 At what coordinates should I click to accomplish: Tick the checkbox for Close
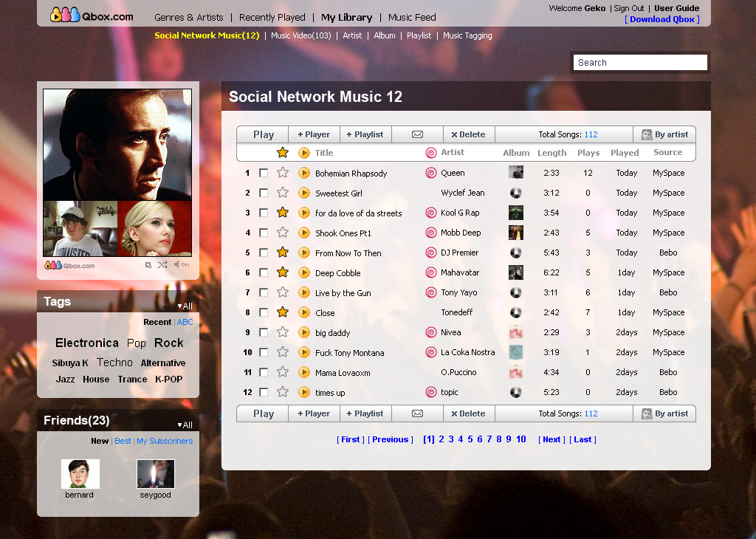tap(264, 312)
